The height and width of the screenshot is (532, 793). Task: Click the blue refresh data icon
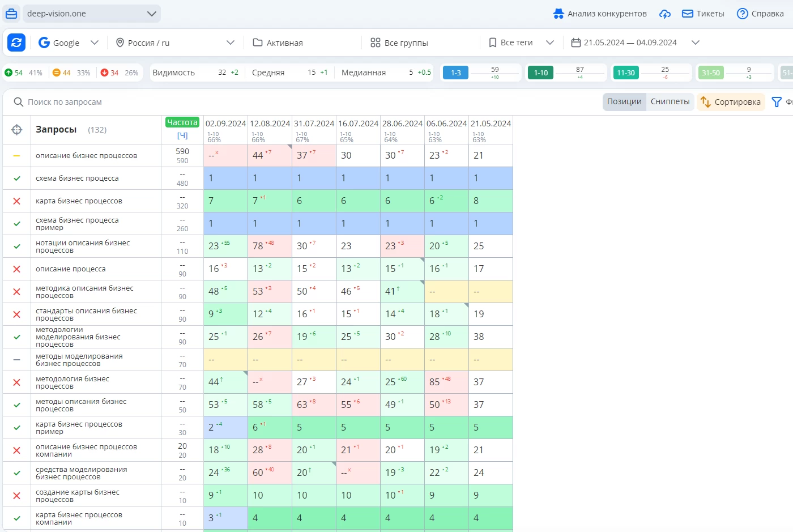pos(16,42)
